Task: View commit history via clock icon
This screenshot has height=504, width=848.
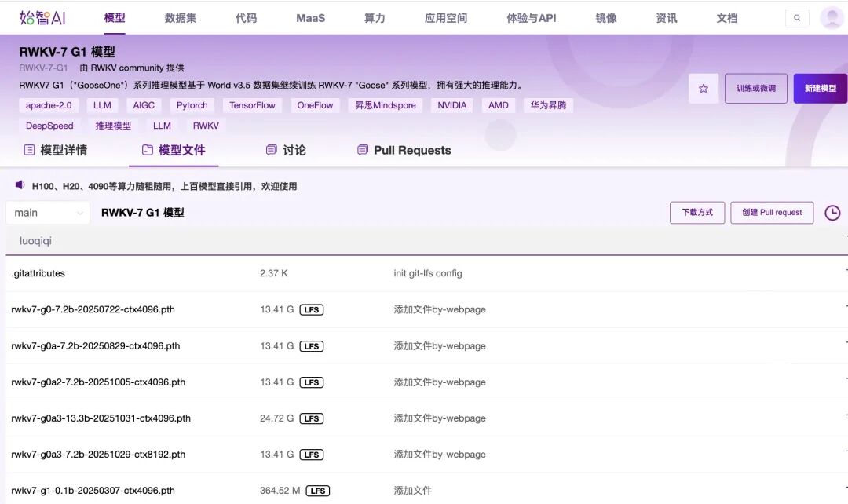Action: 832,213
